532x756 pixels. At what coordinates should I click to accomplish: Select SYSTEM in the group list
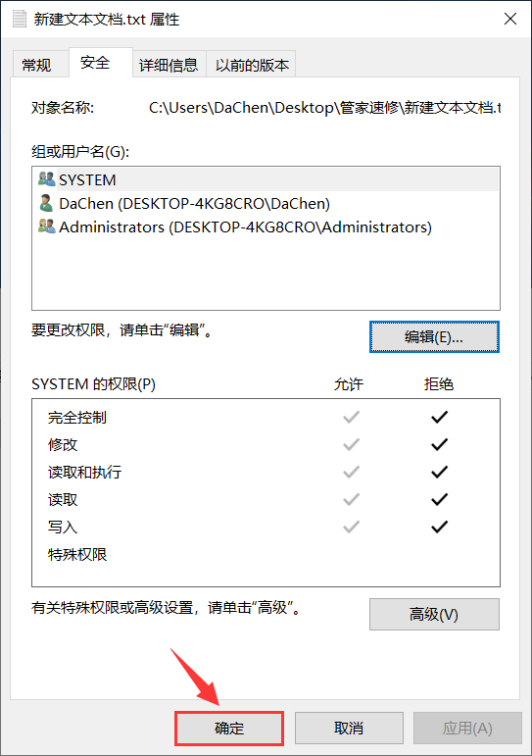(266, 179)
